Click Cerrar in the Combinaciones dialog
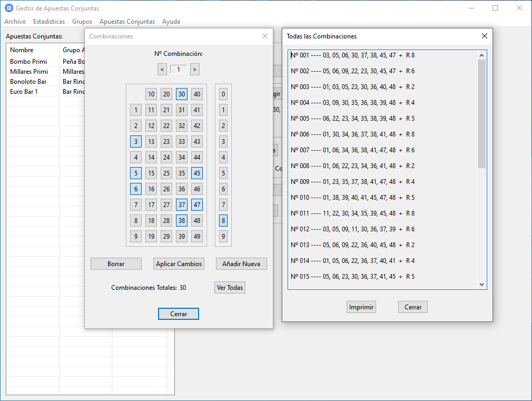 click(179, 314)
